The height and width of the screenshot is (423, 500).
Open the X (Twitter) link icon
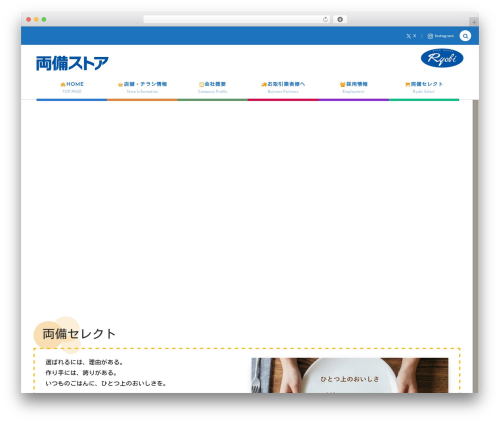[408, 36]
